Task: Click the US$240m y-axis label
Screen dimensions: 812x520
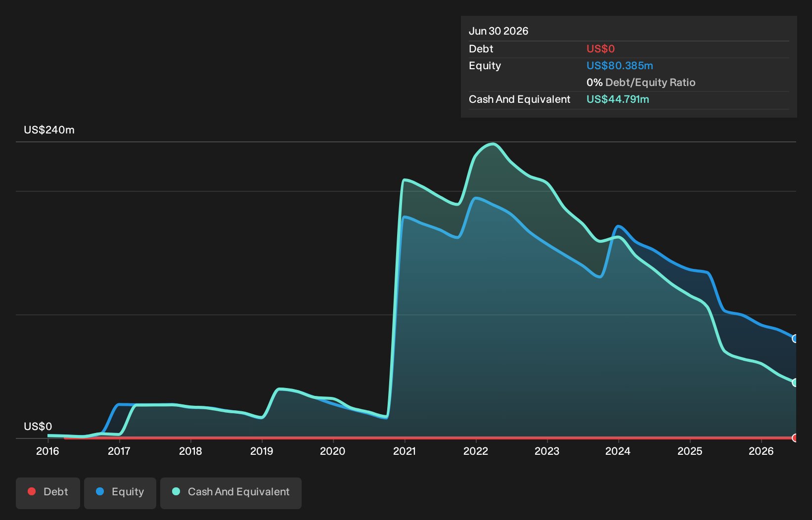Action: click(x=49, y=130)
